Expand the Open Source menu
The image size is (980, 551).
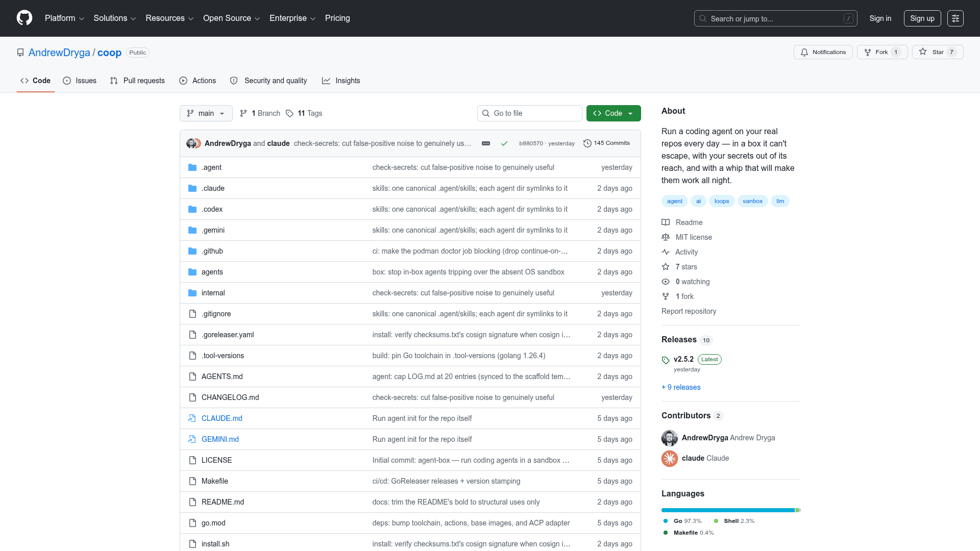[x=232, y=18]
